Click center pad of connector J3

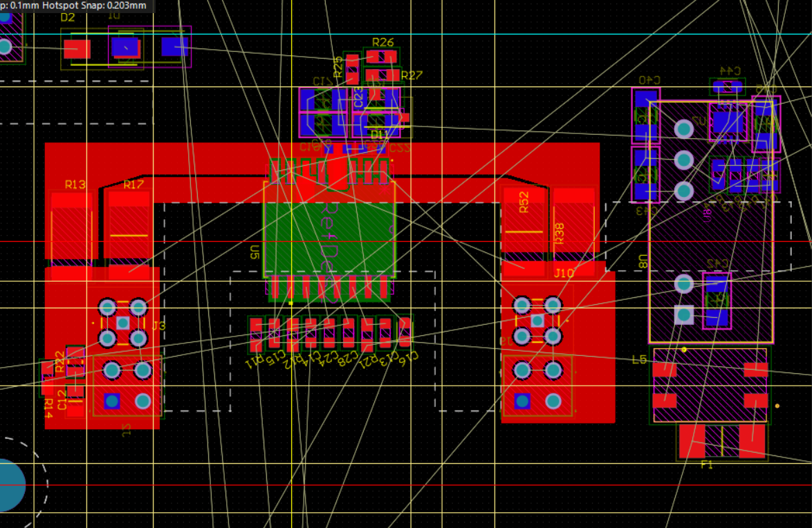tap(122, 323)
